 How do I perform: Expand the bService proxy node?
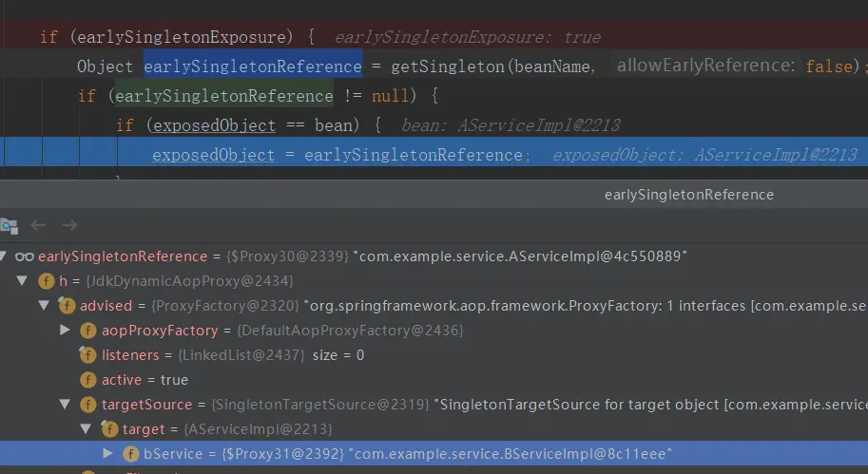click(x=108, y=453)
